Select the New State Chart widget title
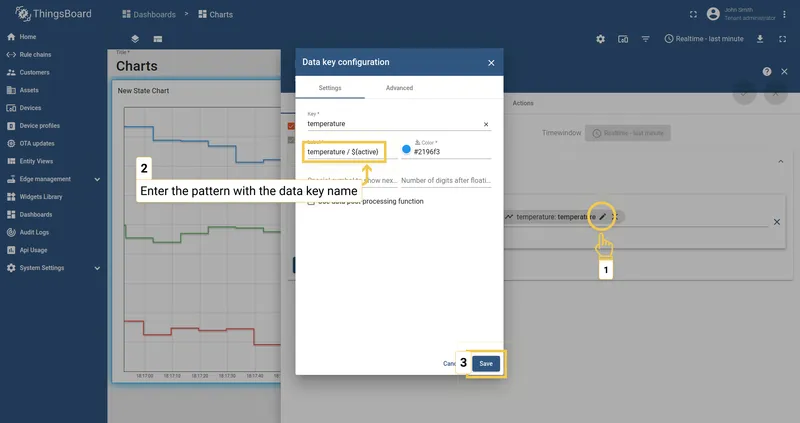The width and height of the screenshot is (800, 423). (x=143, y=91)
